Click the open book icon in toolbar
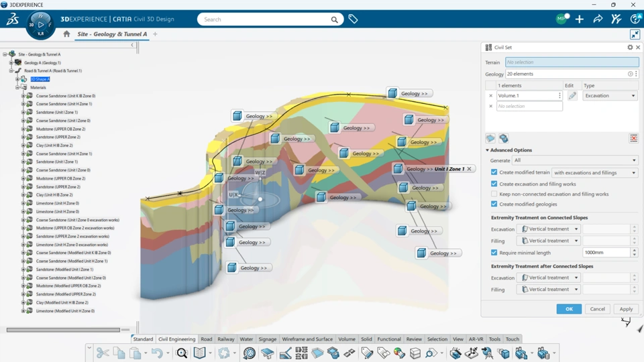Screen dimensions: 644x362 click(x=200, y=353)
